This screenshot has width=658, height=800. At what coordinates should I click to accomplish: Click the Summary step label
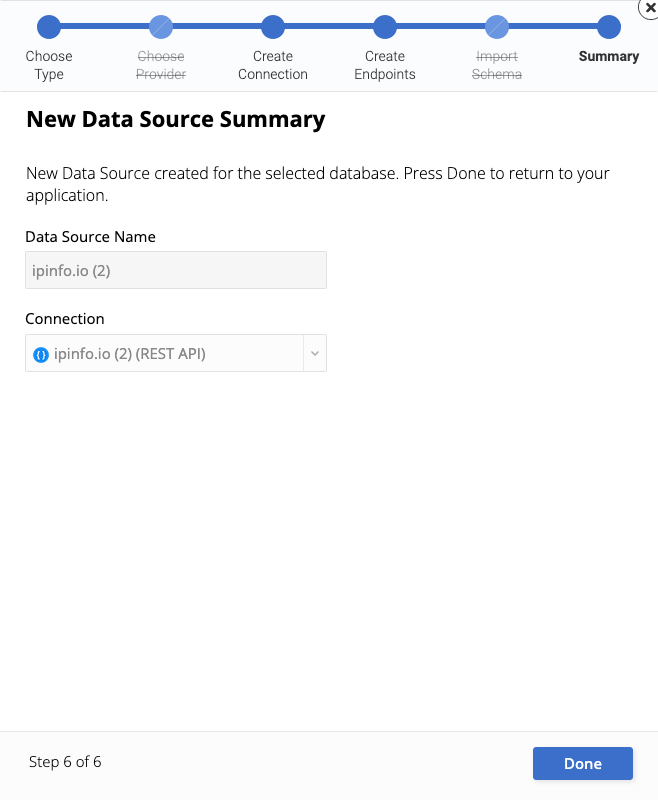(x=609, y=57)
